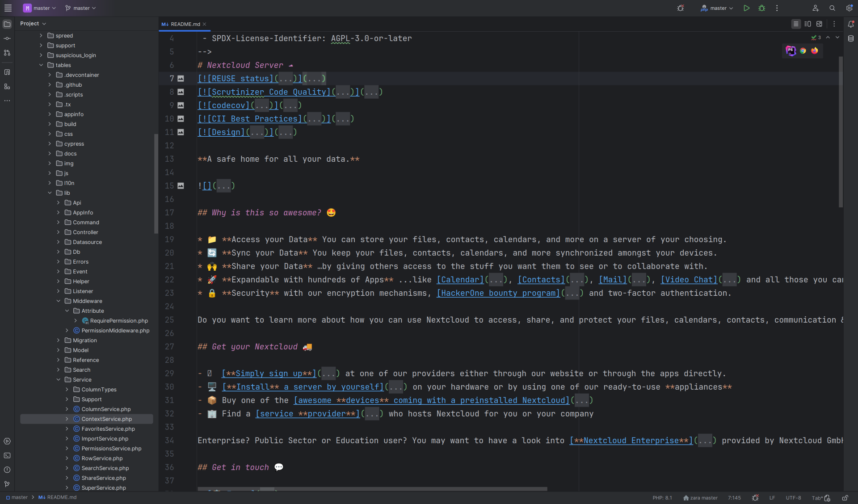The image size is (858, 504).
Task: Click image gutter icon on line 7
Action: tap(181, 79)
